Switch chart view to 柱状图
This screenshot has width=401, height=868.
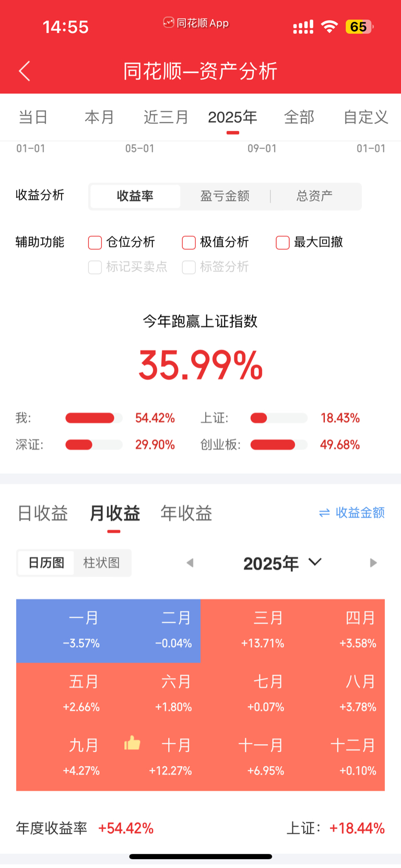(x=101, y=563)
